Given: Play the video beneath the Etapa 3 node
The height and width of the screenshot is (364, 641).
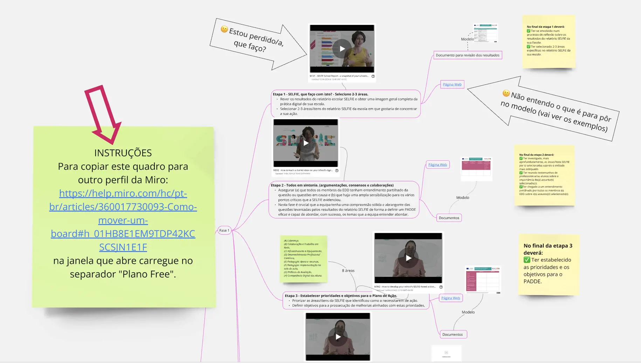Looking at the screenshot, I should click(x=338, y=337).
